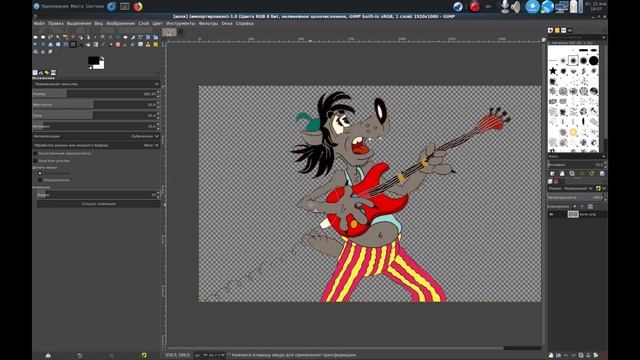
Task: Select the Bucket Fill tool
Action: 89,44
